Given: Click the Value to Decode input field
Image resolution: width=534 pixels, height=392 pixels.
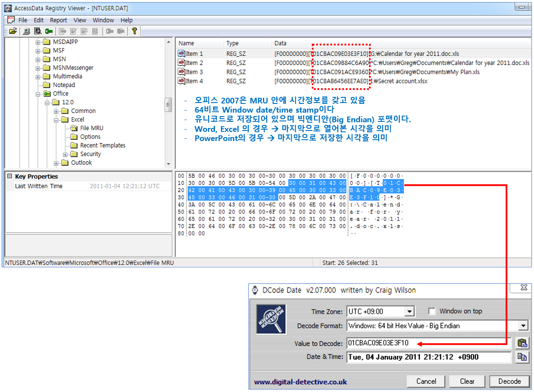Looking at the screenshot, I should click(x=429, y=343).
